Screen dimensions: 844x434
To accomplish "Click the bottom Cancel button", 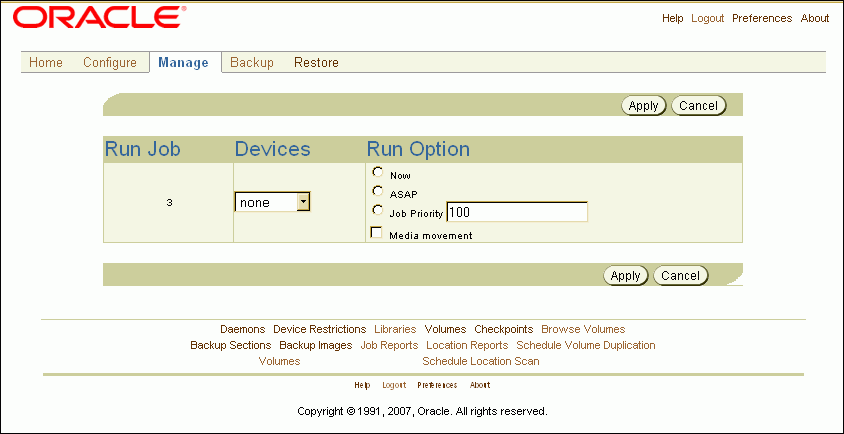I will point(680,276).
